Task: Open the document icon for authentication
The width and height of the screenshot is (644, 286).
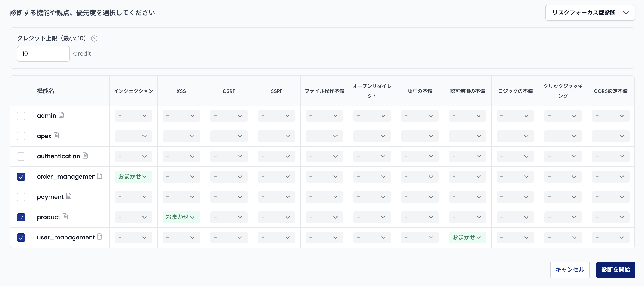Action: pos(85,156)
